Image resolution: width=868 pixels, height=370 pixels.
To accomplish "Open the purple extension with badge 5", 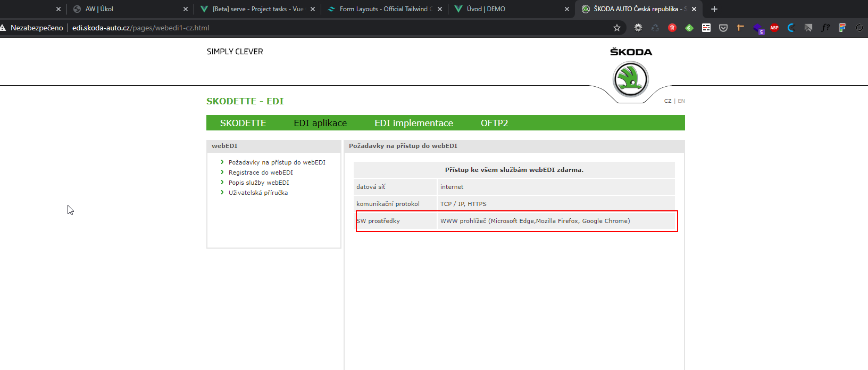I will 758,28.
